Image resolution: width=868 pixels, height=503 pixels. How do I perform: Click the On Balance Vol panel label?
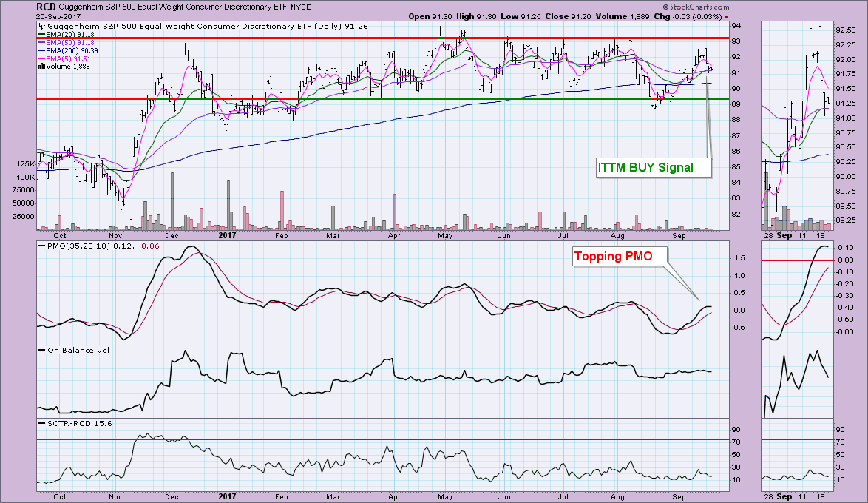(78, 350)
